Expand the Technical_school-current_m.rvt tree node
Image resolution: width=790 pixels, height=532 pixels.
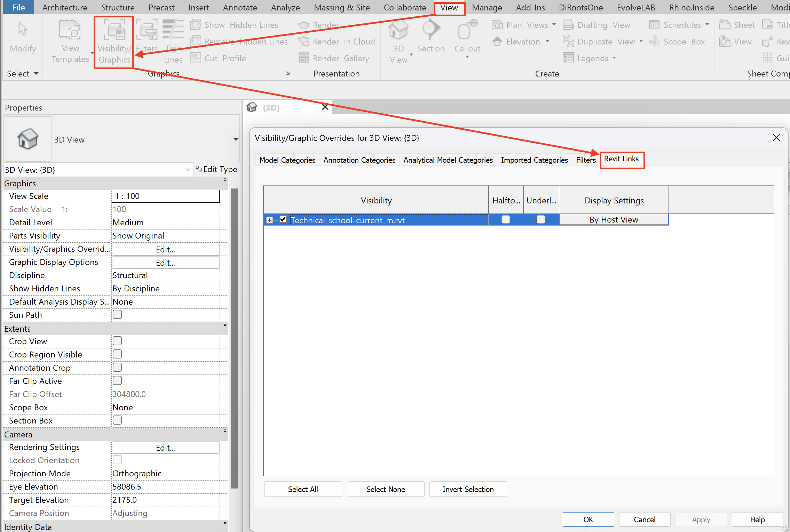tap(269, 220)
